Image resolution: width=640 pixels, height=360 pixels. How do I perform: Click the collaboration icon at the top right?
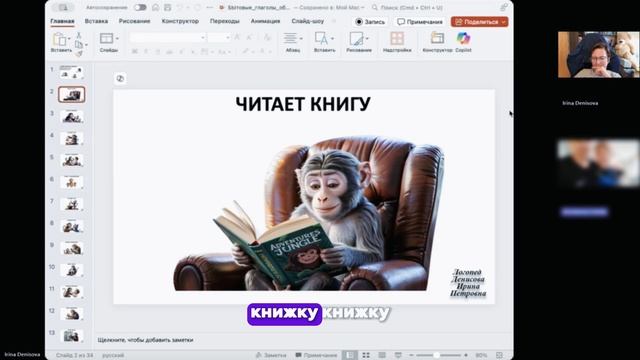point(504,7)
